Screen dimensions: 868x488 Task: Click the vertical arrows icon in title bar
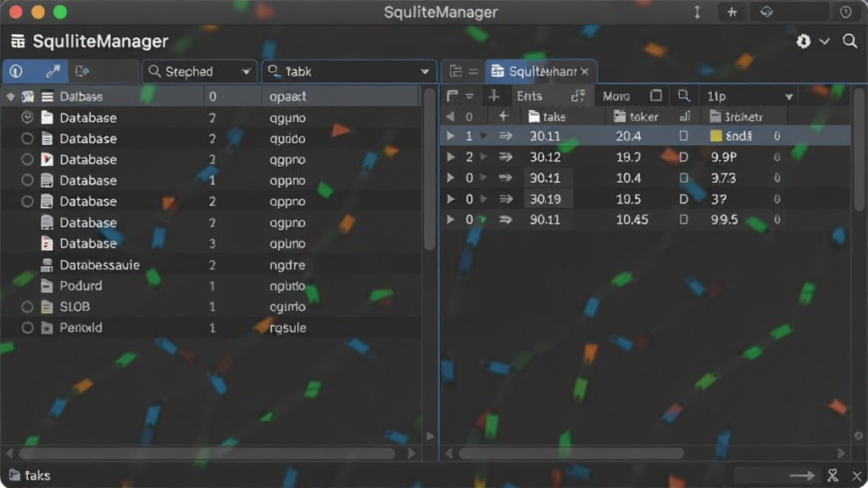(x=697, y=12)
